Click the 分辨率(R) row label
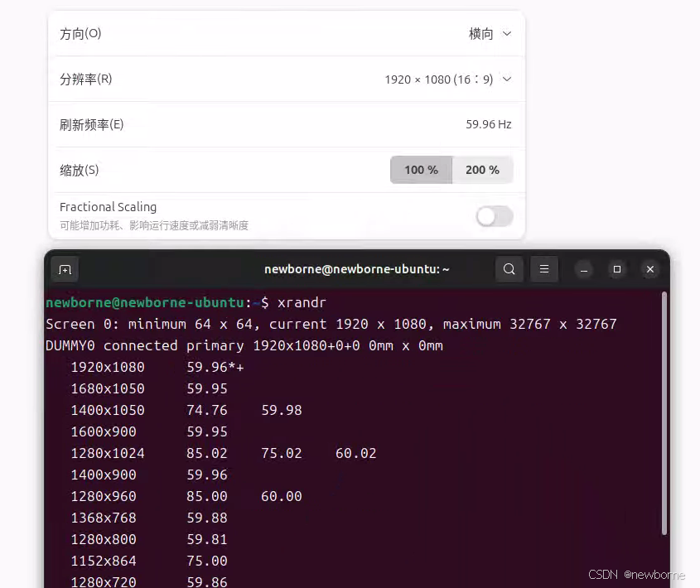 (85, 80)
